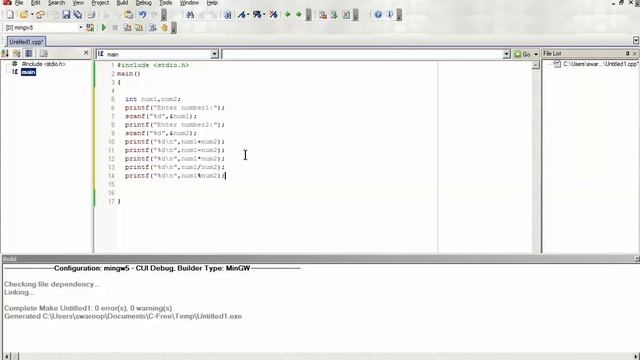Open the Tools menu
The height and width of the screenshot is (360, 640).
click(x=165, y=3)
